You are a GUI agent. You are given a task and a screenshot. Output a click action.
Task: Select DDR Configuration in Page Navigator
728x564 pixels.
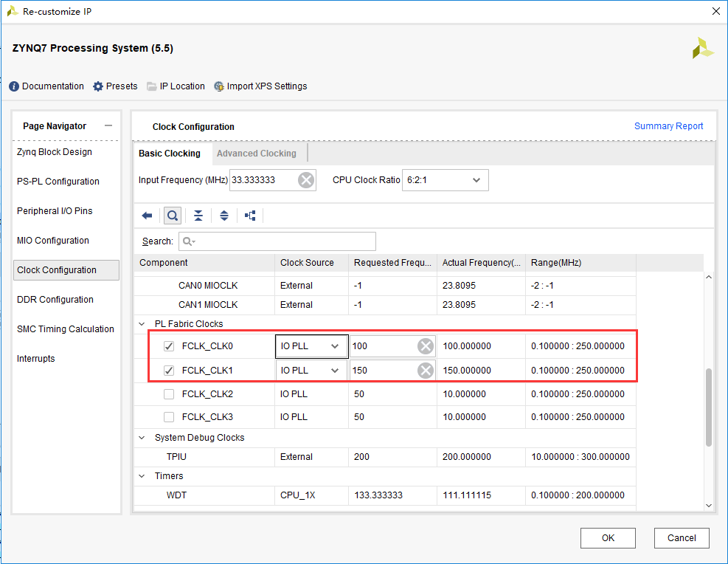[55, 300]
